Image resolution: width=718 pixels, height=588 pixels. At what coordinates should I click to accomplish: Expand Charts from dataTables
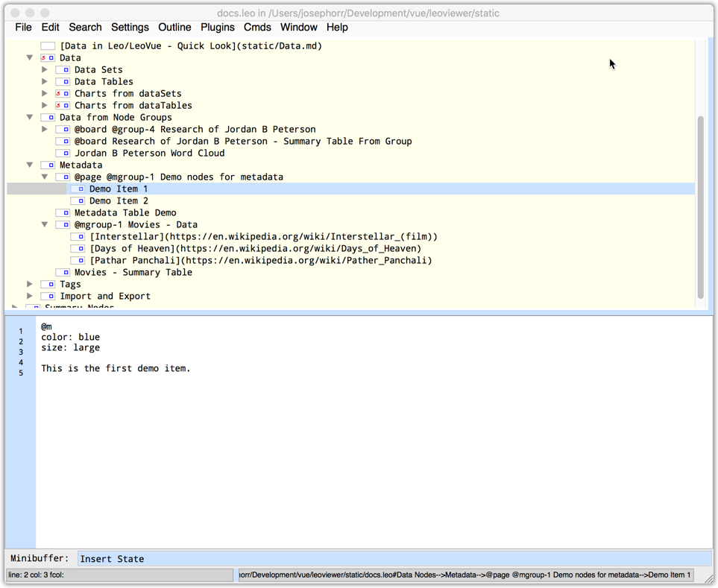click(x=45, y=105)
